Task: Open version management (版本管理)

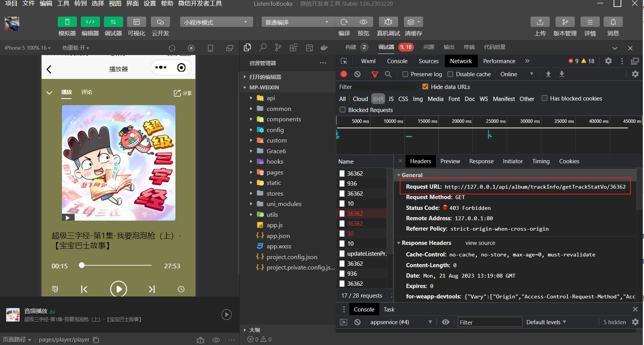Action: pos(565,22)
